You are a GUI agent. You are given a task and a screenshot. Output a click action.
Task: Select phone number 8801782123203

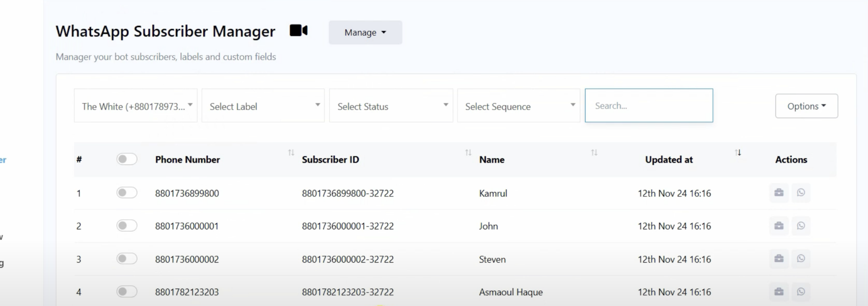[x=187, y=292]
